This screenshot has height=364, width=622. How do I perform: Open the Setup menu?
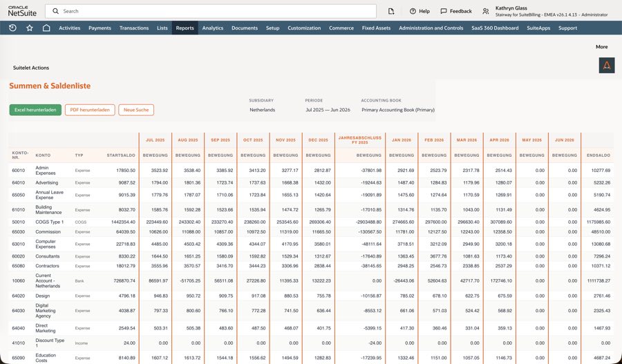272,28
